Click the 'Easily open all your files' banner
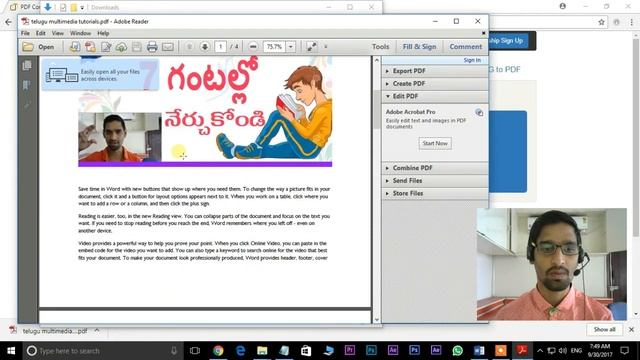Image resolution: width=640 pixels, height=360 pixels. pos(100,75)
